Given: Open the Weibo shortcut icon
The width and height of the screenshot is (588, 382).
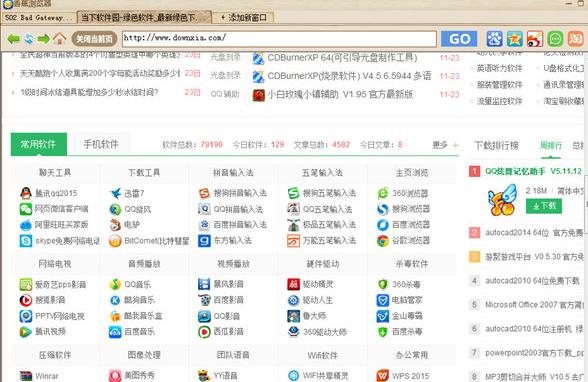Looking at the screenshot, I should click(x=535, y=39).
